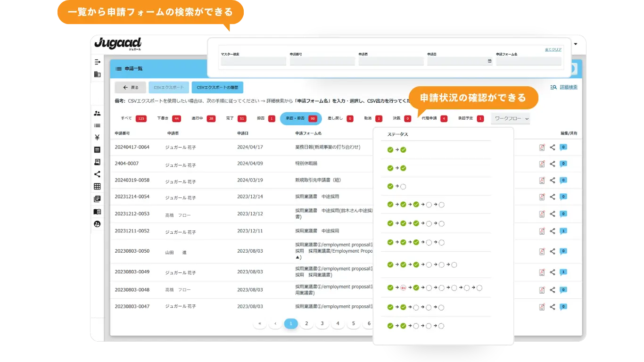Click share icon for row 20231214-0054

click(553, 197)
